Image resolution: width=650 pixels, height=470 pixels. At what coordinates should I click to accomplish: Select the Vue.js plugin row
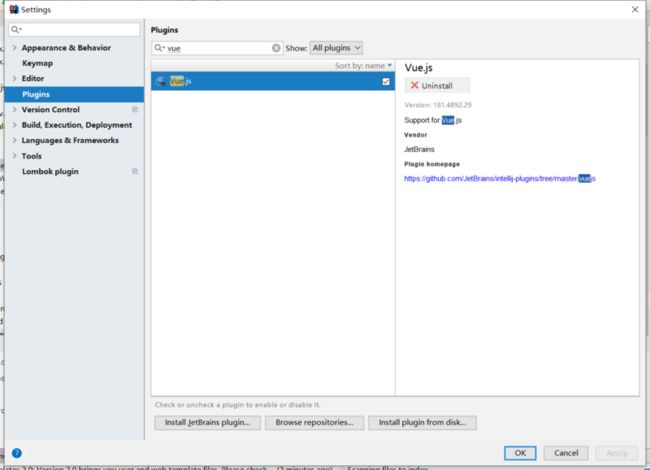pos(273,81)
